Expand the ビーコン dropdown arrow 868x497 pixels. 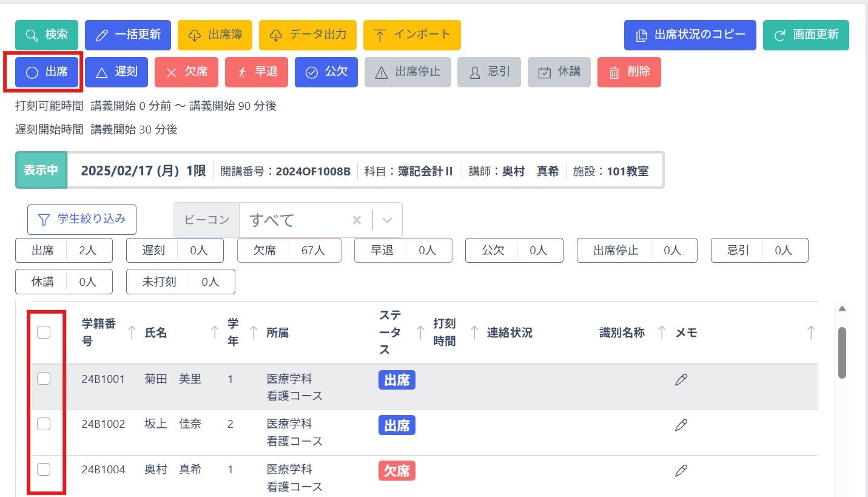coord(388,220)
